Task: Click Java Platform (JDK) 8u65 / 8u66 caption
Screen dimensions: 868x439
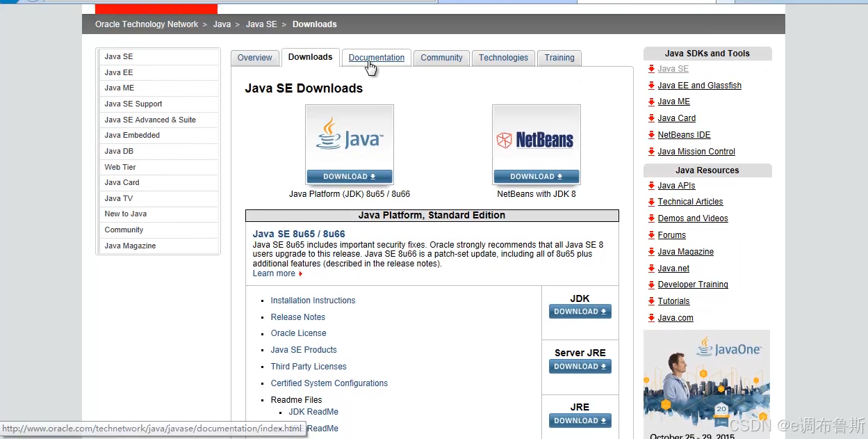Action: pos(350,194)
